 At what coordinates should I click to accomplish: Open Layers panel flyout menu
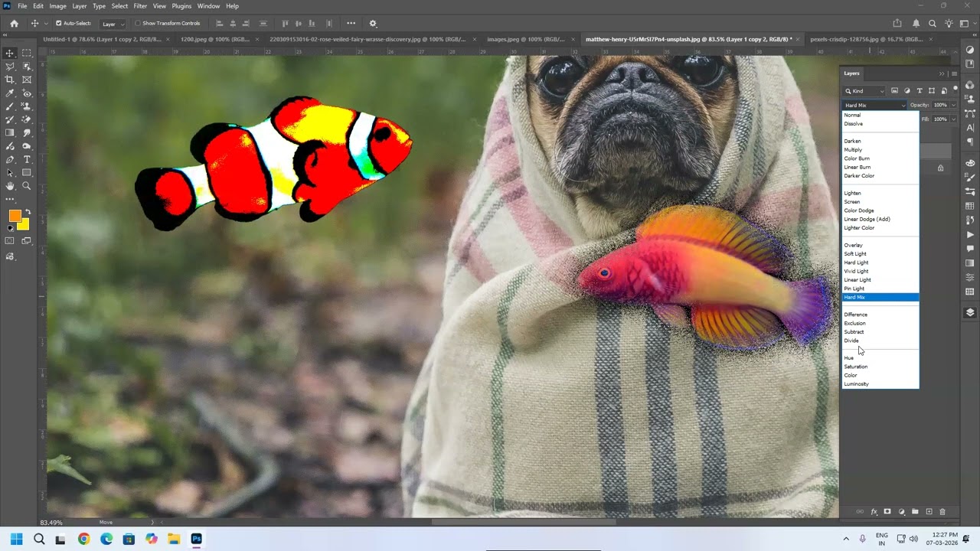tap(954, 73)
